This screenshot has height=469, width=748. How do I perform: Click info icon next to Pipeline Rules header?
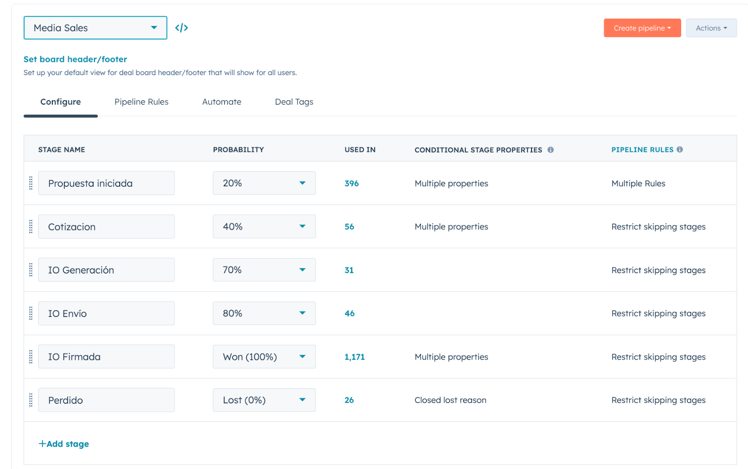(x=680, y=149)
